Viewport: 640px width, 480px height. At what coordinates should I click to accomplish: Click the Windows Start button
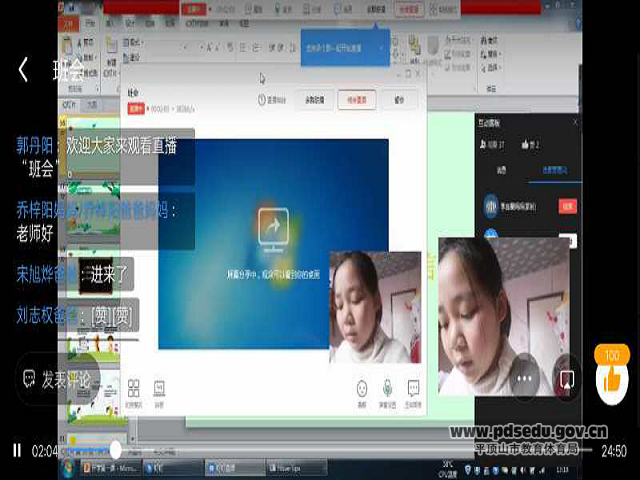click(x=68, y=467)
